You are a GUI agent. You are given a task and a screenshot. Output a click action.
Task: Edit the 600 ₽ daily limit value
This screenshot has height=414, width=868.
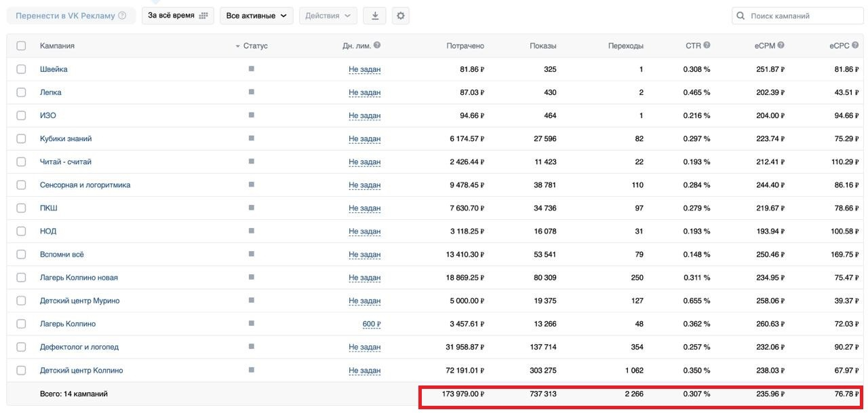pos(371,324)
